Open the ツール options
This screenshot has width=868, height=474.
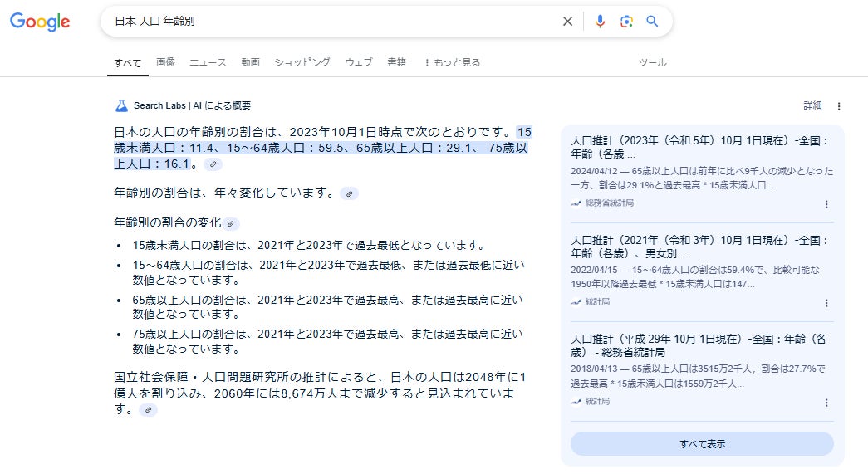(x=653, y=62)
